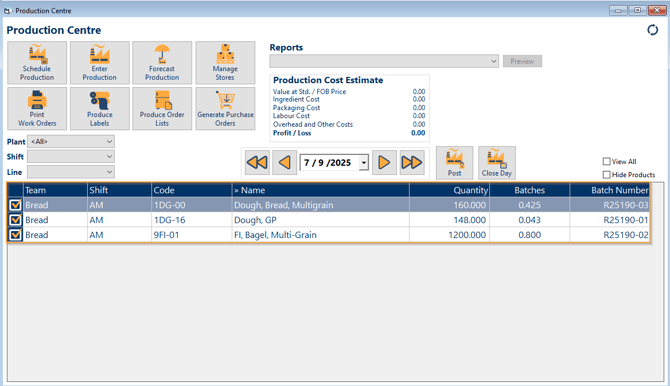
Task: Post the production day
Action: 455,163
